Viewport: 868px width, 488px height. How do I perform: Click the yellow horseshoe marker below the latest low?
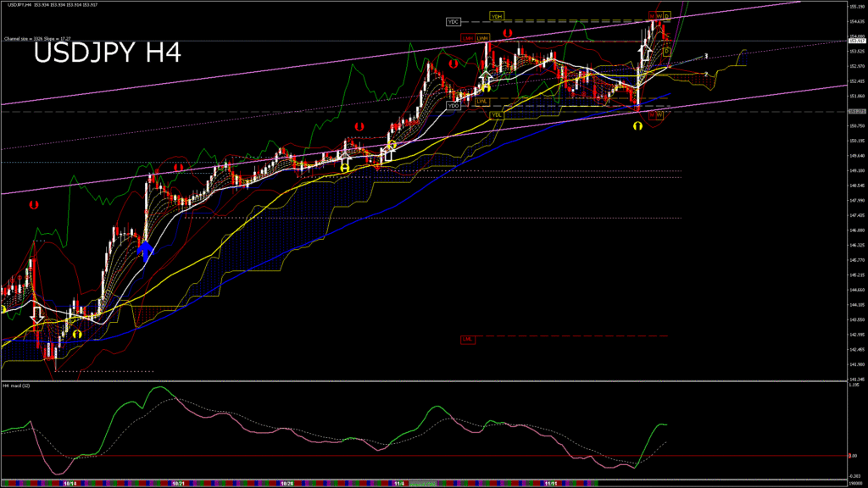[637, 125]
